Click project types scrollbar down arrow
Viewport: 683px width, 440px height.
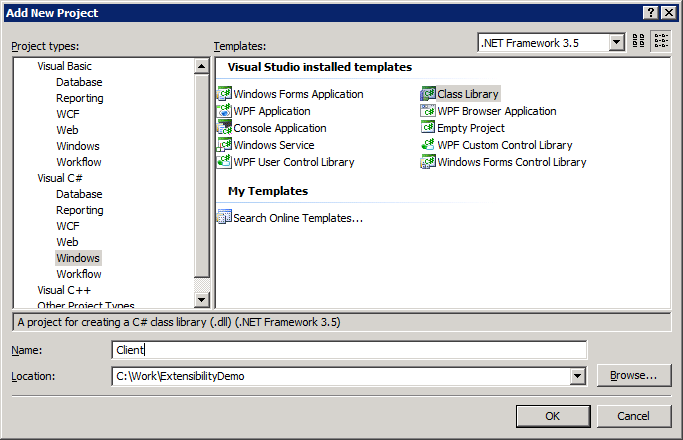[201, 300]
